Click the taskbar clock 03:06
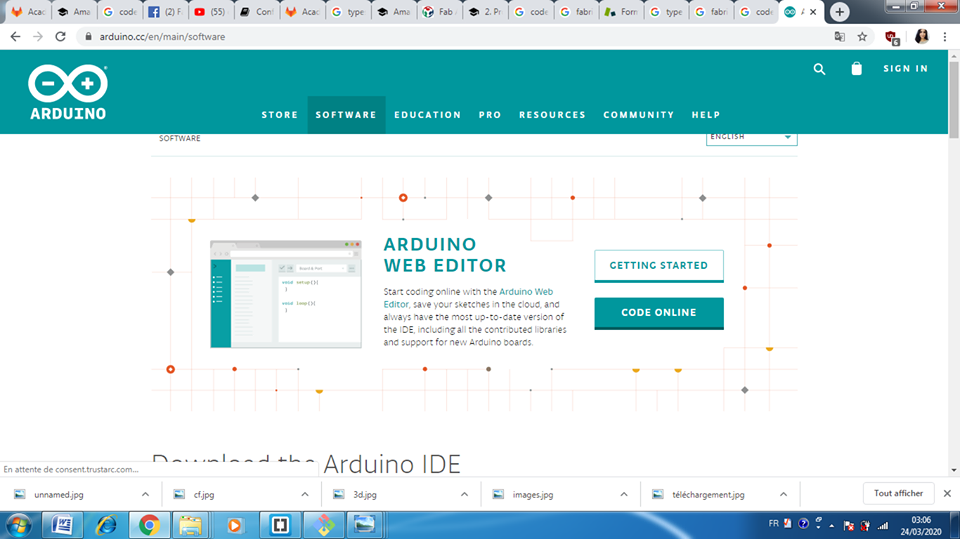The width and height of the screenshot is (960, 539). (921, 519)
